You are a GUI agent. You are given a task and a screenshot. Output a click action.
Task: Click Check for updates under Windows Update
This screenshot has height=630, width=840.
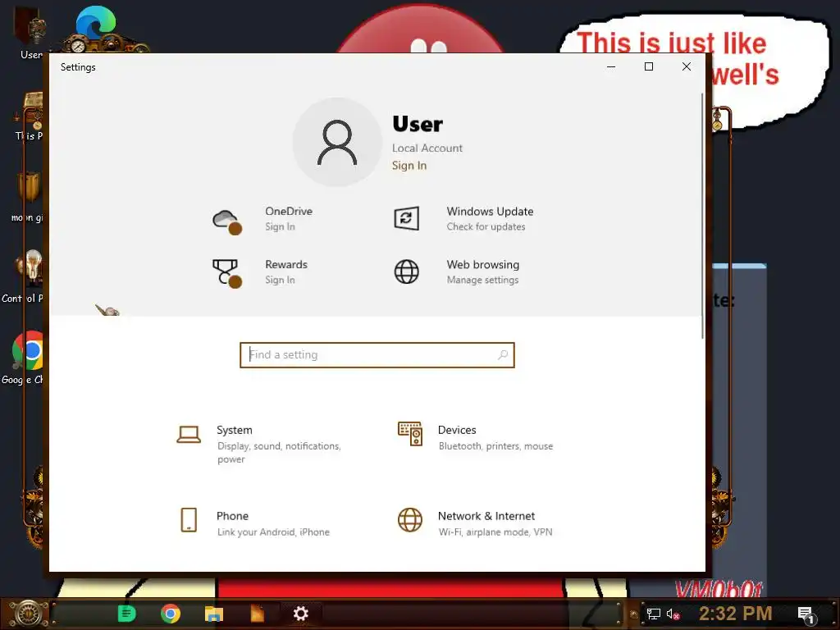click(x=486, y=226)
